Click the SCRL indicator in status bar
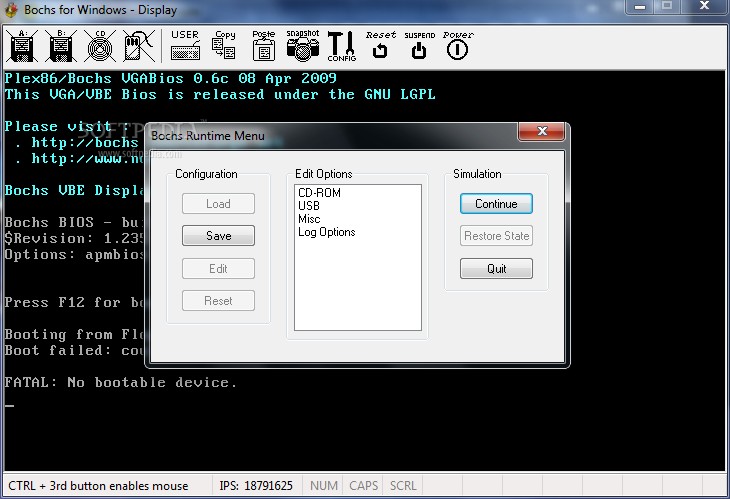The height and width of the screenshot is (499, 730). 403,486
